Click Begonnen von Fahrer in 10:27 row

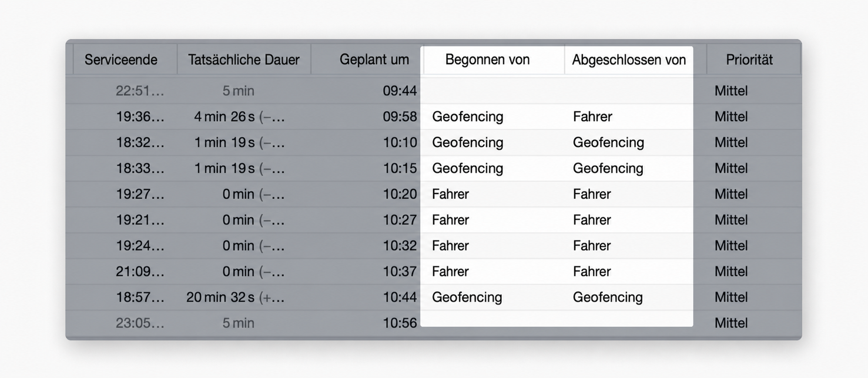450,220
